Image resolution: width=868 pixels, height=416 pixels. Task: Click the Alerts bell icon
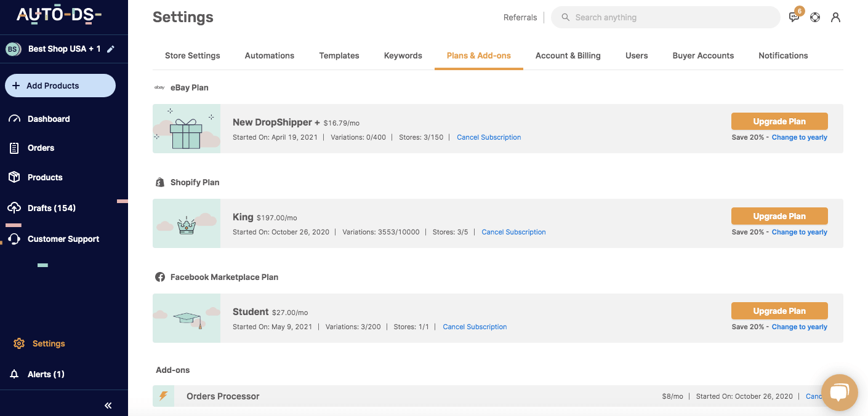coord(15,374)
